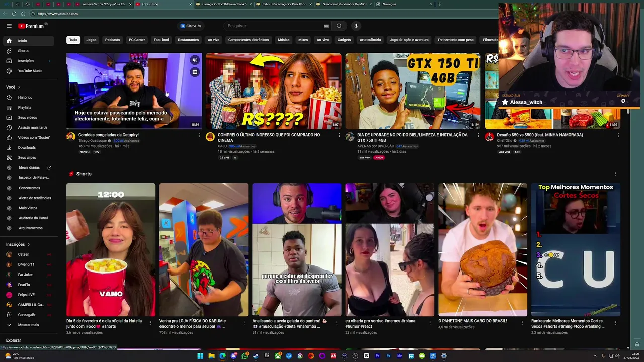Image resolution: width=644 pixels, height=362 pixels.
Task: Open the KABUM loja física short thumbnail
Action: tap(204, 249)
